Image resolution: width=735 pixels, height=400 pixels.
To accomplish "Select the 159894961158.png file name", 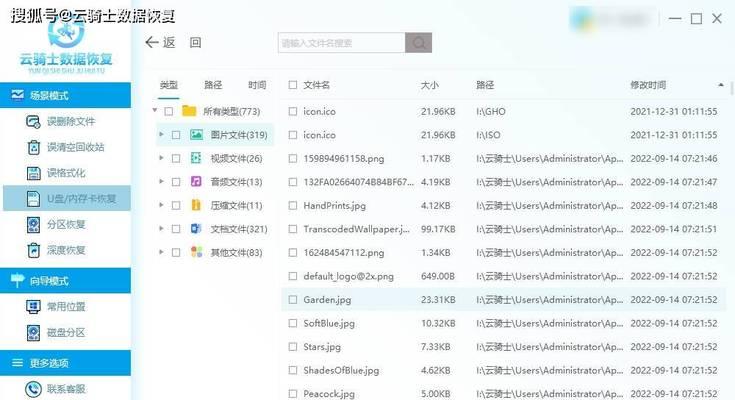I will 344,158.
